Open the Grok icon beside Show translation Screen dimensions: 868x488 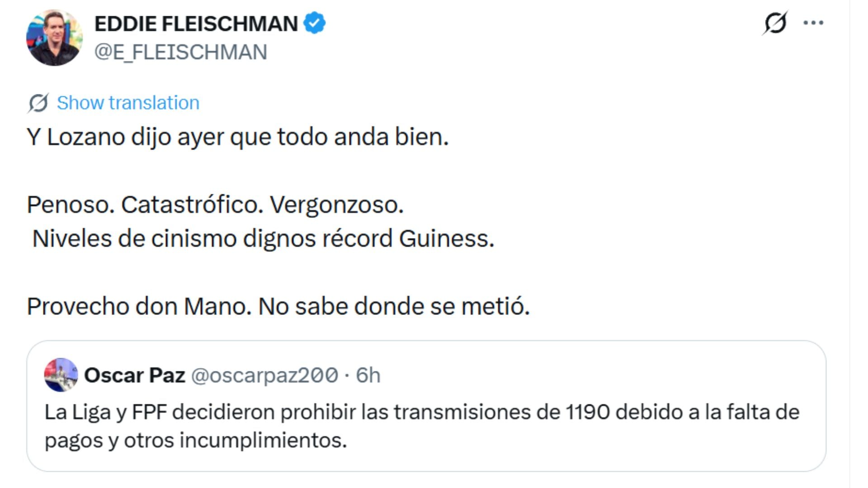click(38, 102)
